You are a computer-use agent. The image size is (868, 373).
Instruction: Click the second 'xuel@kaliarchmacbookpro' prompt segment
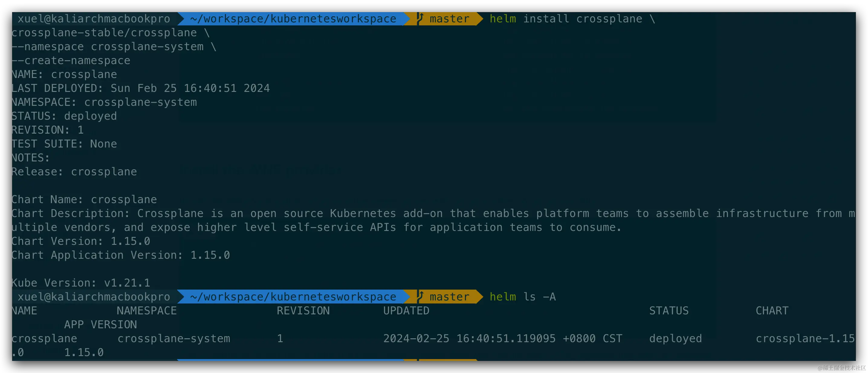[x=94, y=297]
